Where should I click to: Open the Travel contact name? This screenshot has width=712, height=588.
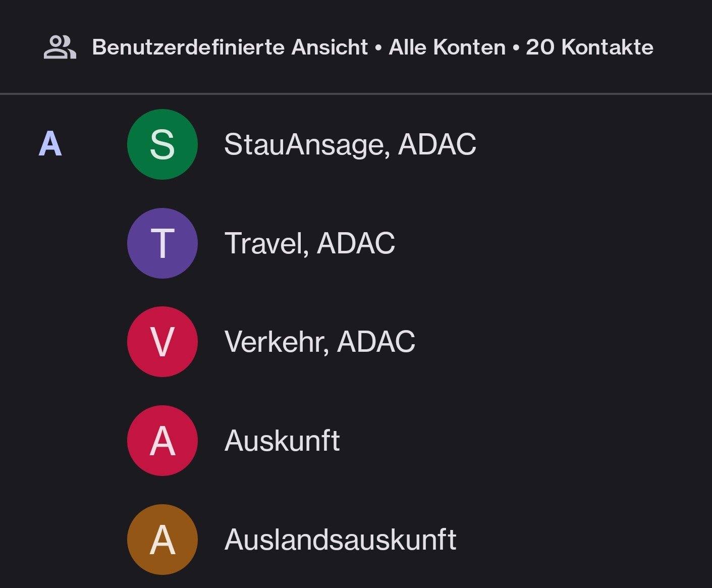tap(266, 243)
